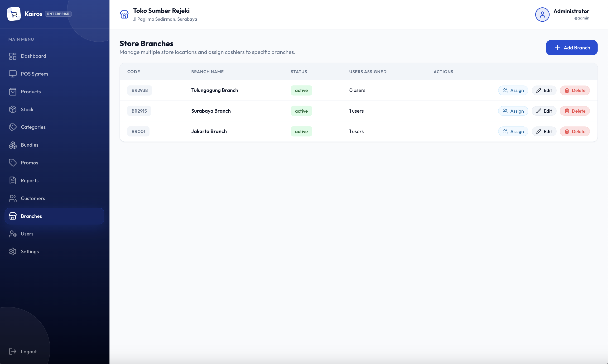Assign users to Tulungagung Branch
Screen dimensions: 608x364
pyautogui.click(x=513, y=91)
